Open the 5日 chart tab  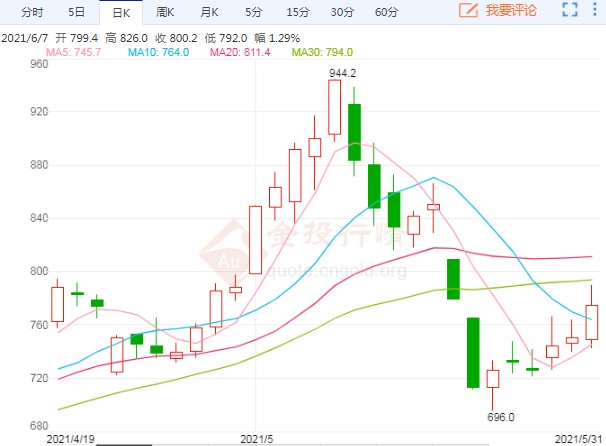click(76, 12)
